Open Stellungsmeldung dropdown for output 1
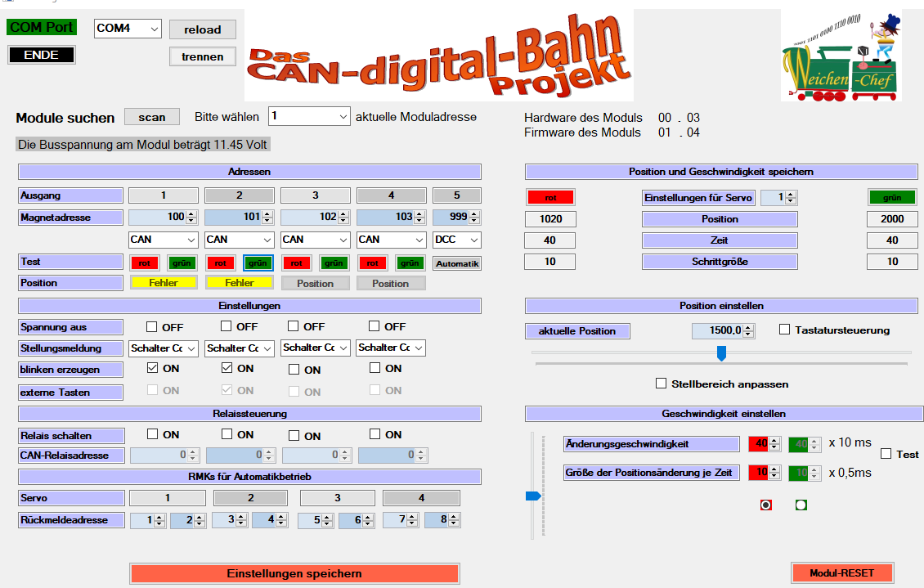 (x=164, y=348)
